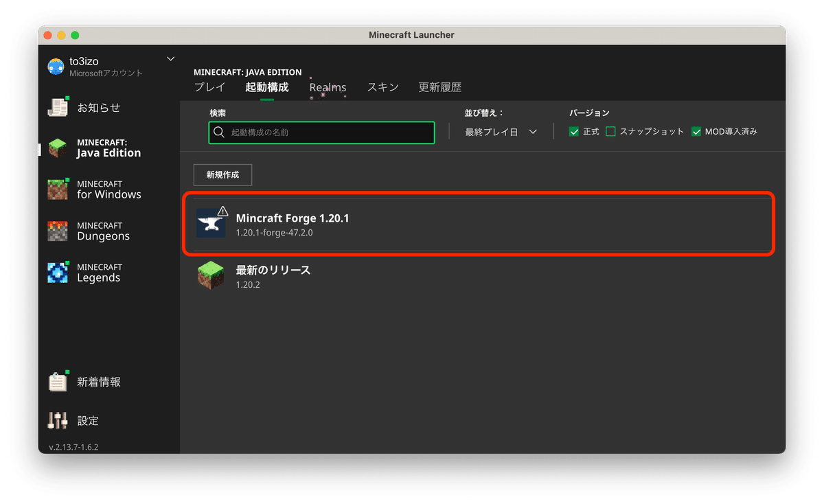The height and width of the screenshot is (504, 824).
Task: Click the 新着情報 sidebar label
Action: click(99, 382)
